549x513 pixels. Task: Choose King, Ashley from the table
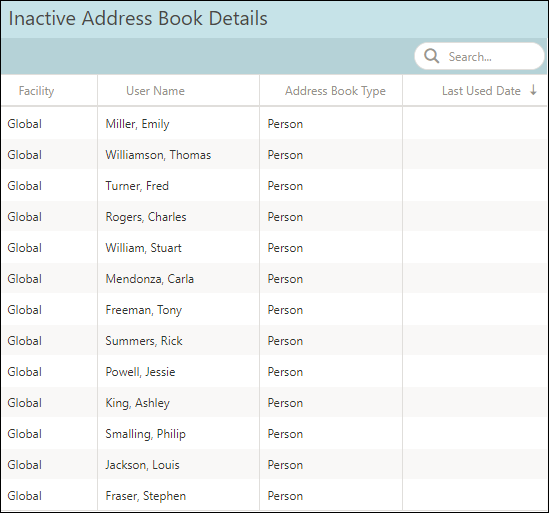coord(138,403)
